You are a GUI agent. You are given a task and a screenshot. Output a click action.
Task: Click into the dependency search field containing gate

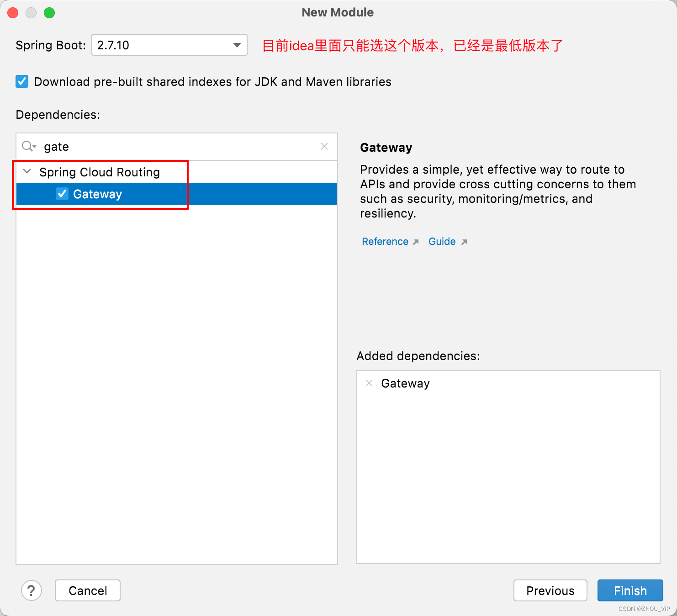point(177,147)
